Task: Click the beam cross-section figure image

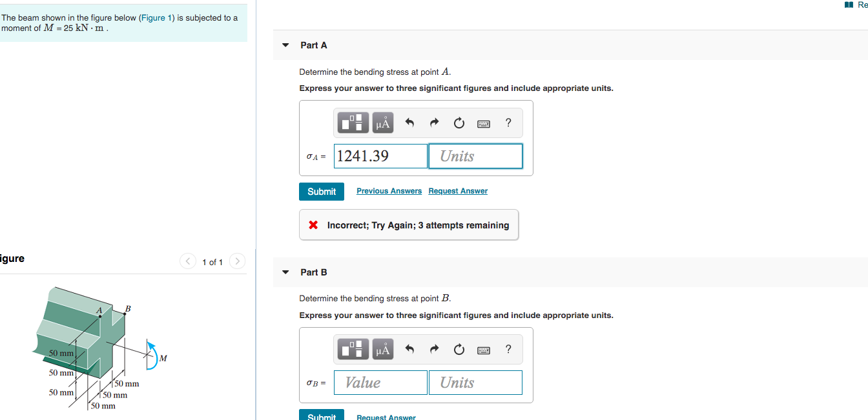Action: [101, 348]
